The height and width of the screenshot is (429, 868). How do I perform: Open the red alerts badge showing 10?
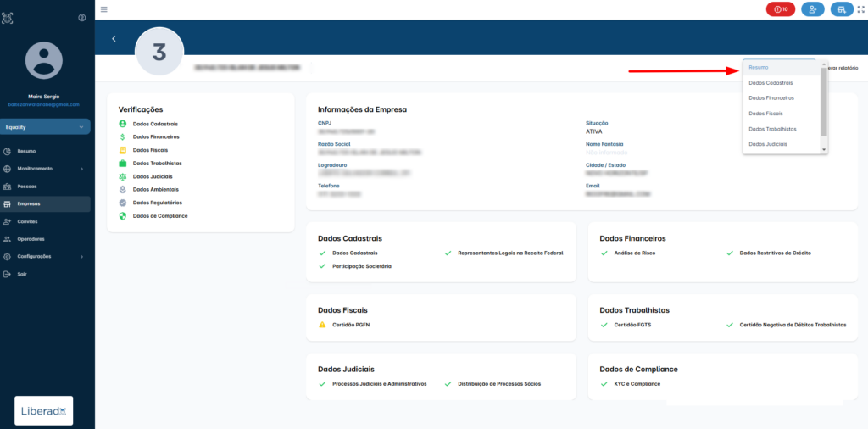[781, 9]
